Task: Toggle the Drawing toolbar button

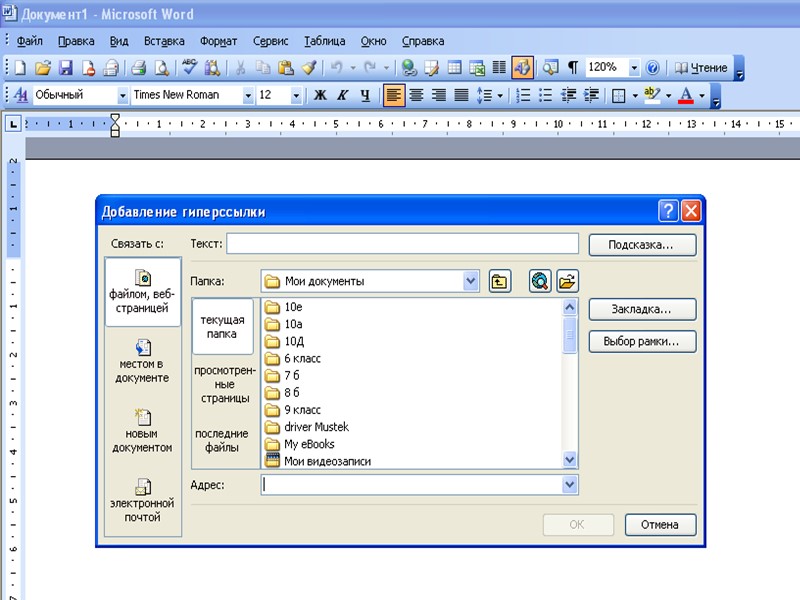Action: click(x=522, y=67)
